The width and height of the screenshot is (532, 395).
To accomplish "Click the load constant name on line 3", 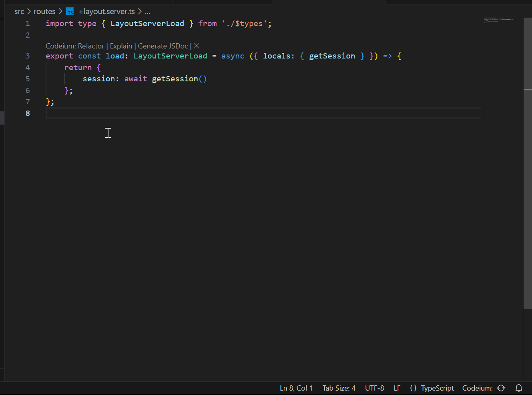I will [x=115, y=56].
